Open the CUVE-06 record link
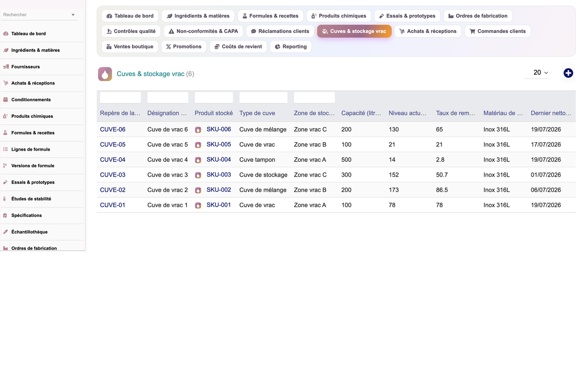588x368 pixels. 113,130
